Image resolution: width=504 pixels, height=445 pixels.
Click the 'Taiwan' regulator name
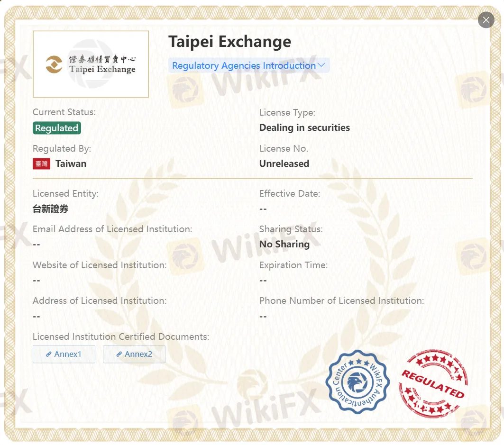tap(71, 163)
